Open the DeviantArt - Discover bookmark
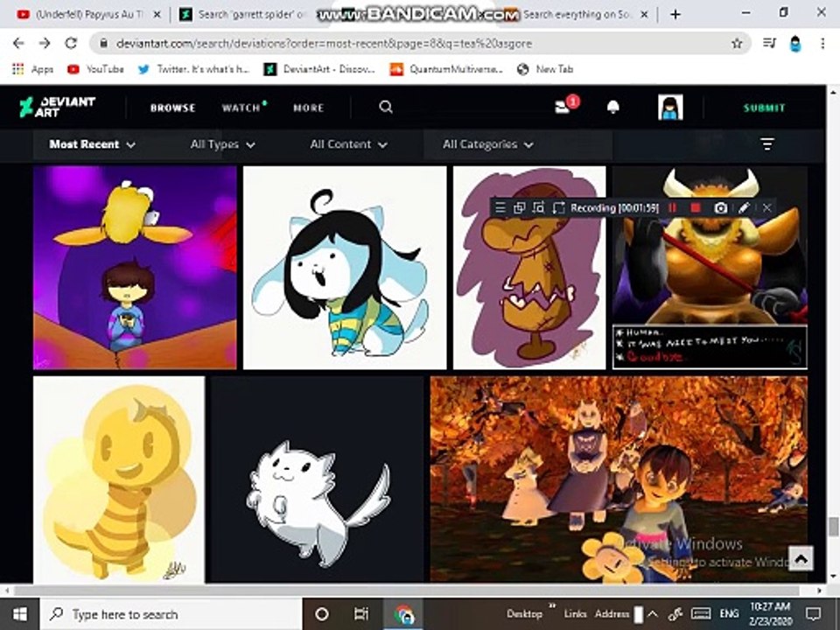Image resolution: width=840 pixels, height=630 pixels. pyautogui.click(x=319, y=69)
